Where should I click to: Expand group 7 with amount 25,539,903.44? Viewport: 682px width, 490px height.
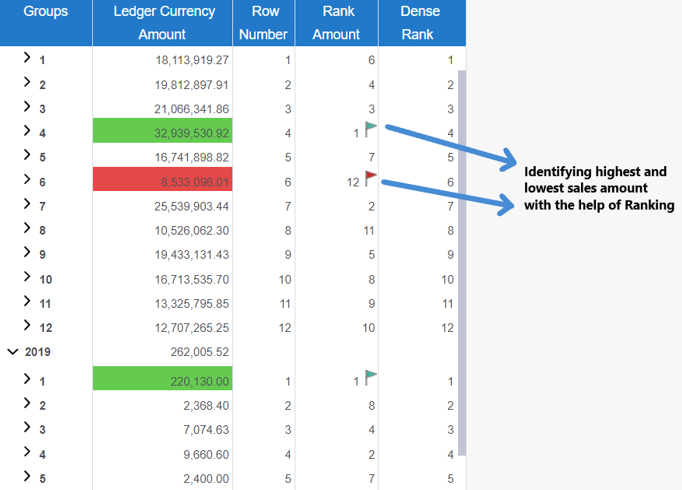pos(27,205)
